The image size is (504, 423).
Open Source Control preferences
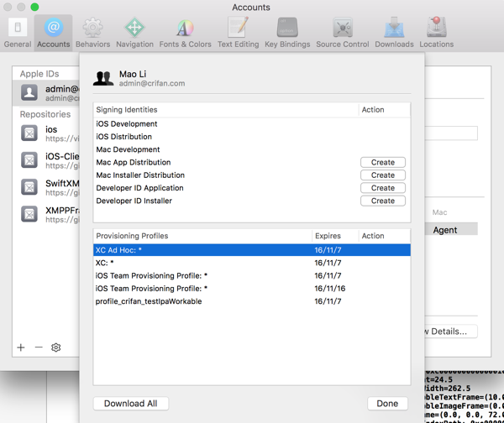(x=343, y=33)
